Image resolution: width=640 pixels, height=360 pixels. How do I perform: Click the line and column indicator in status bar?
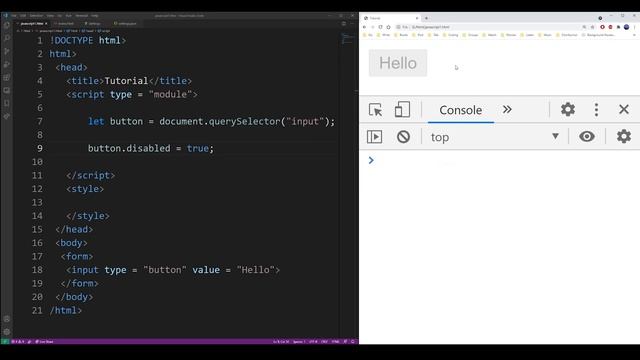point(281,342)
